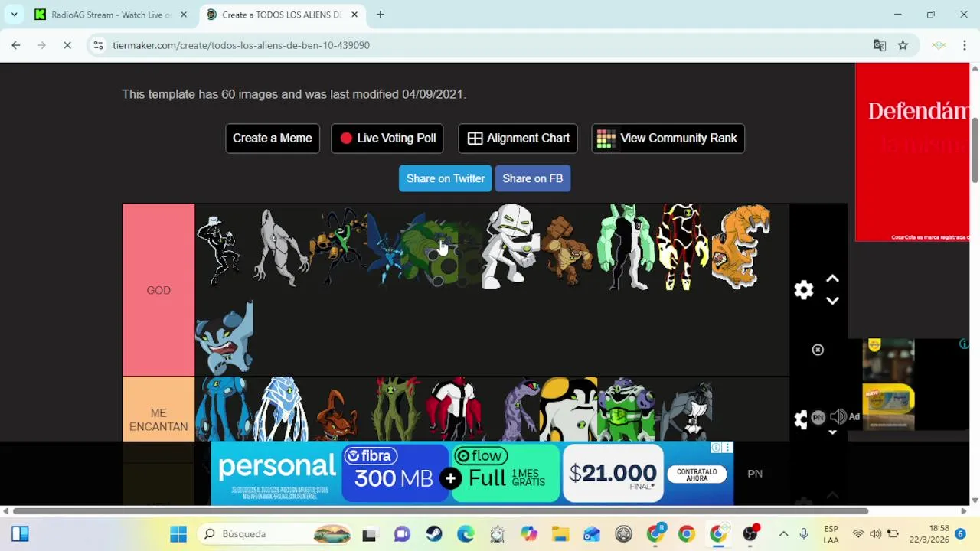980x551 pixels.
Task: Move GOD tier row up arrow
Action: (x=832, y=279)
